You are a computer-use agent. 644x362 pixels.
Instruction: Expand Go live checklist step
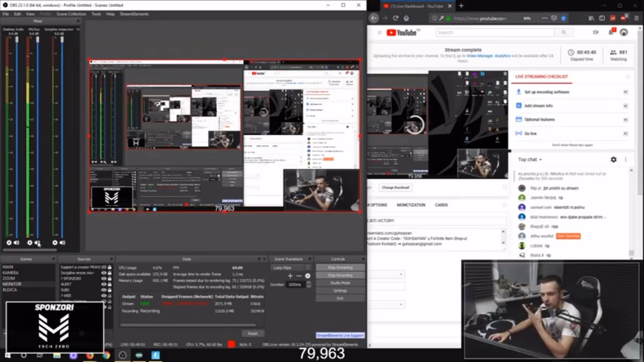(x=625, y=134)
